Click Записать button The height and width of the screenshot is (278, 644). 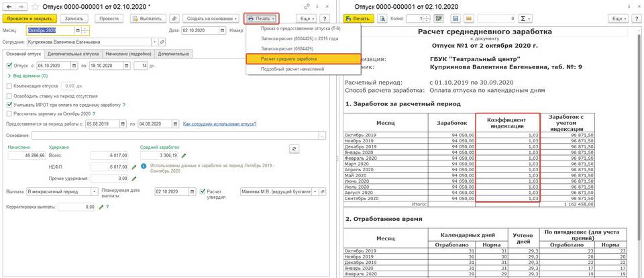[74, 19]
